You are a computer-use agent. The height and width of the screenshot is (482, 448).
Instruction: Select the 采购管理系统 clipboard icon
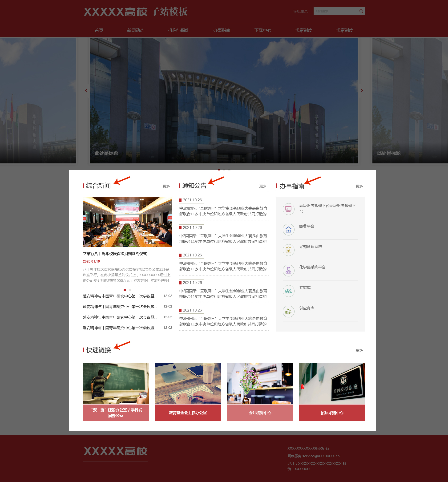click(288, 250)
